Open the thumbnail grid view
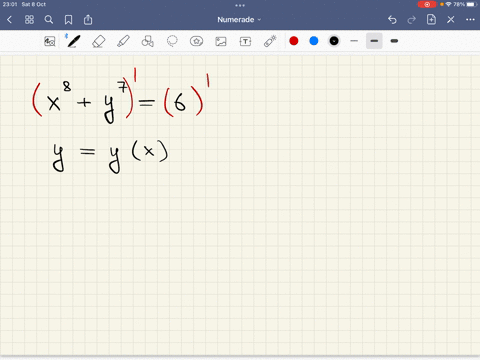480x360 pixels. [29, 20]
